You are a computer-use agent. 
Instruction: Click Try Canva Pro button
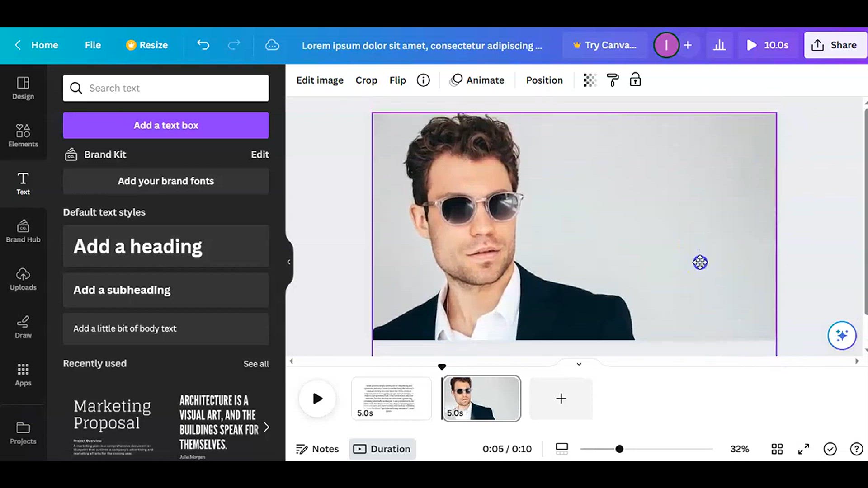coord(604,45)
